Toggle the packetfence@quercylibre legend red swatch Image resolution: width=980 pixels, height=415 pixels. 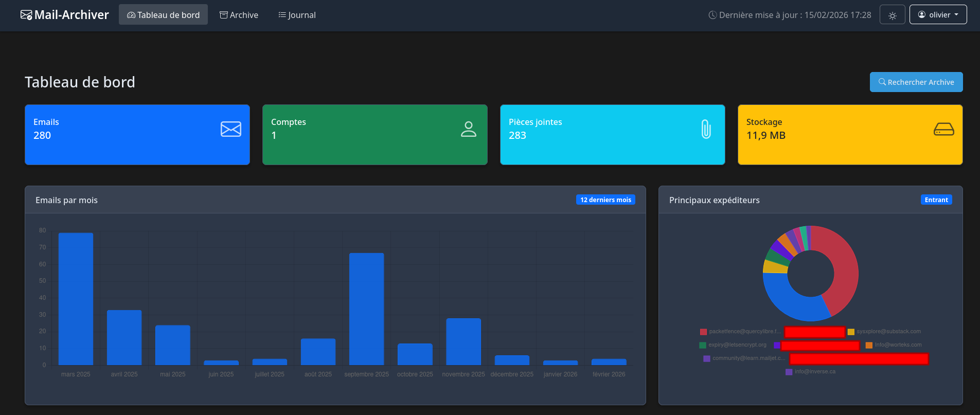[703, 332]
